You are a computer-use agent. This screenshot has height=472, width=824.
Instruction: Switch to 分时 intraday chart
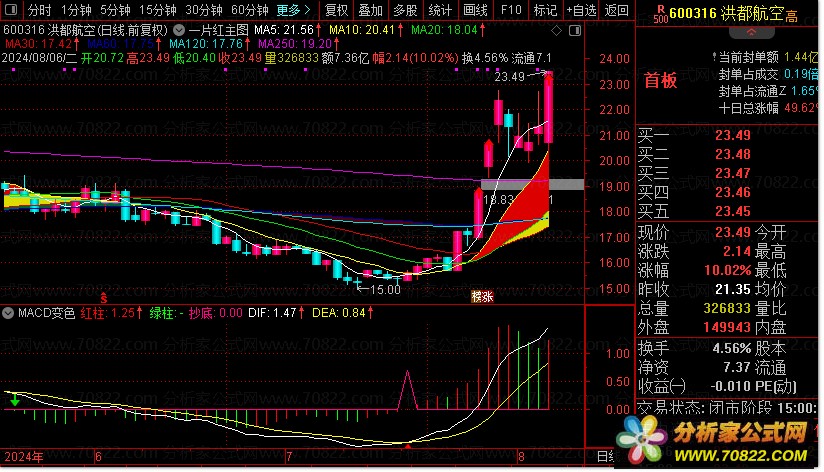tap(39, 10)
